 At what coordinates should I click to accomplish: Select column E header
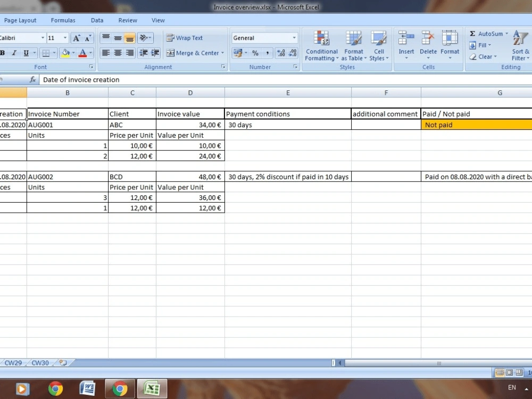pyautogui.click(x=288, y=93)
